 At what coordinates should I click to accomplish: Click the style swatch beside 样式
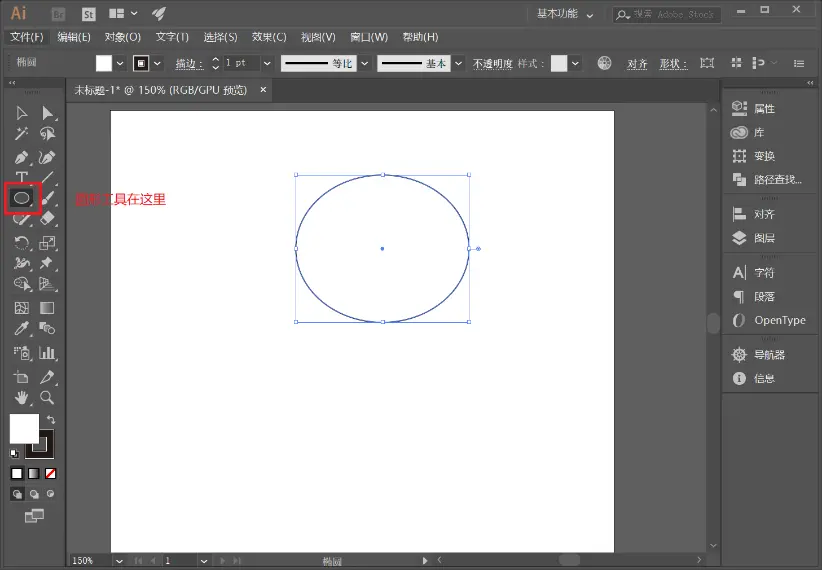(559, 63)
